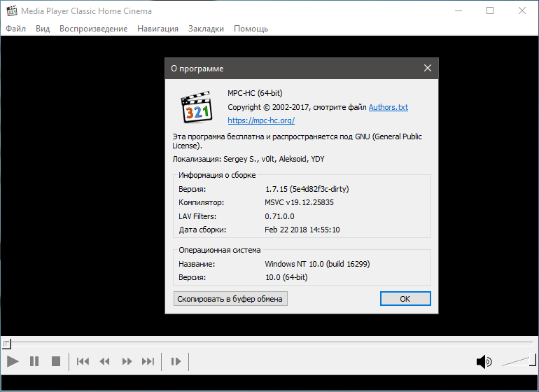
Task: Click the MPC-HC 321 clapperboard logo
Action: click(197, 107)
